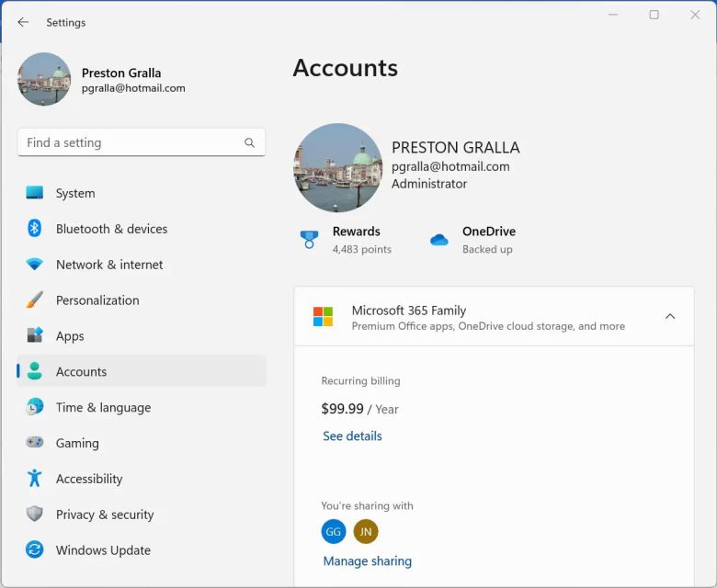Open the Manage sharing link
This screenshot has height=588, width=717.
click(x=367, y=561)
